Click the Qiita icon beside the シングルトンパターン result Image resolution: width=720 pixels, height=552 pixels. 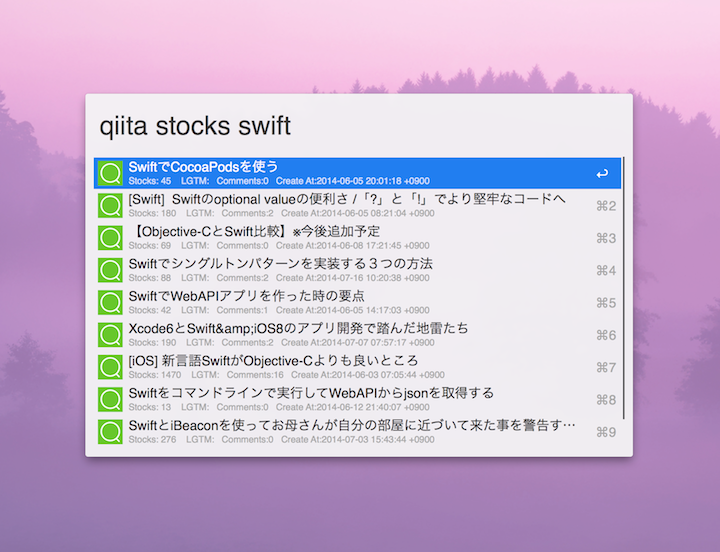(x=110, y=270)
